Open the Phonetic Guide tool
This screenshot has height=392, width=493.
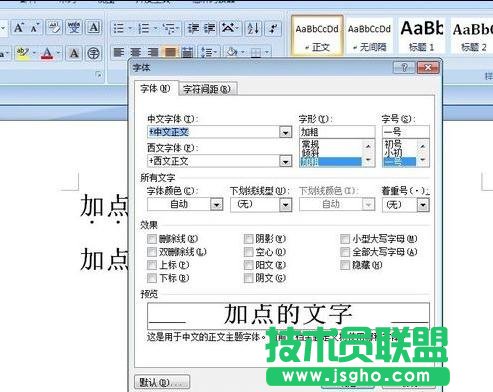[74, 28]
